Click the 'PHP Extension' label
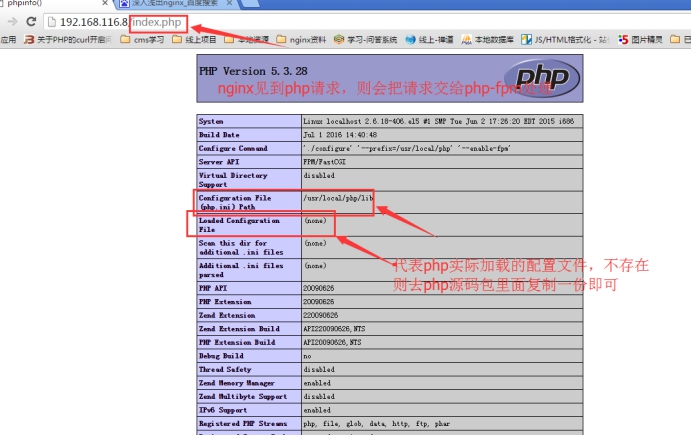Image resolution: width=692 pixels, height=436 pixels. click(x=225, y=302)
